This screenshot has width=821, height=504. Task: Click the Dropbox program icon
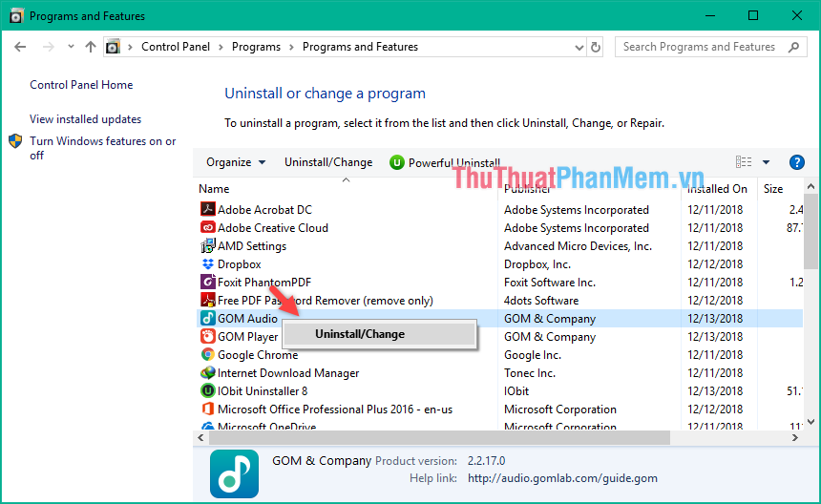[x=208, y=263]
